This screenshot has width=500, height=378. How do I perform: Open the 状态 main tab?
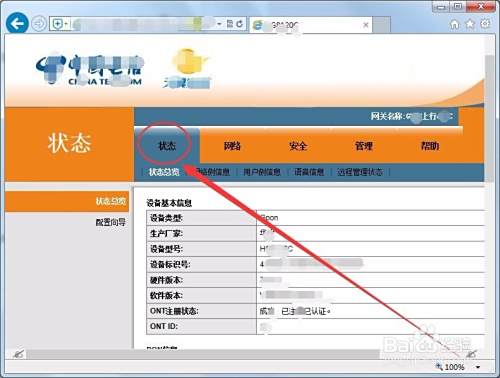click(167, 146)
